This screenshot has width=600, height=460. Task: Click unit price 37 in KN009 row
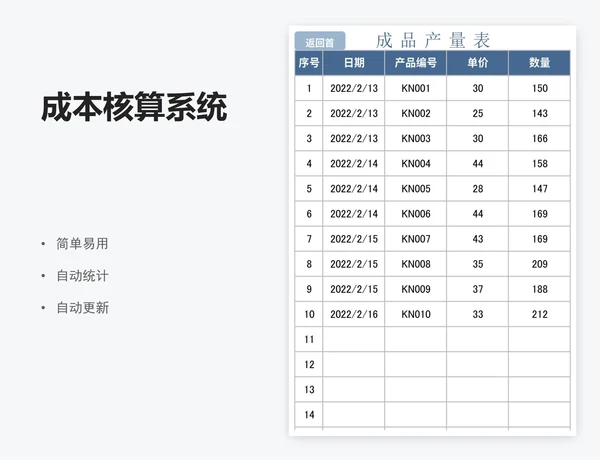point(478,289)
